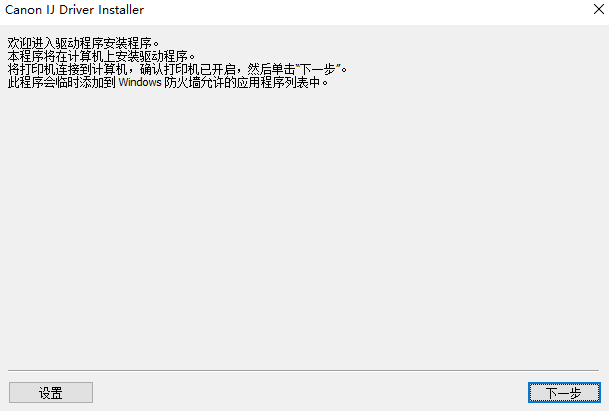Click the horizontal separator line above the buttons
Viewport: 609px width, 411px height.
click(303, 370)
